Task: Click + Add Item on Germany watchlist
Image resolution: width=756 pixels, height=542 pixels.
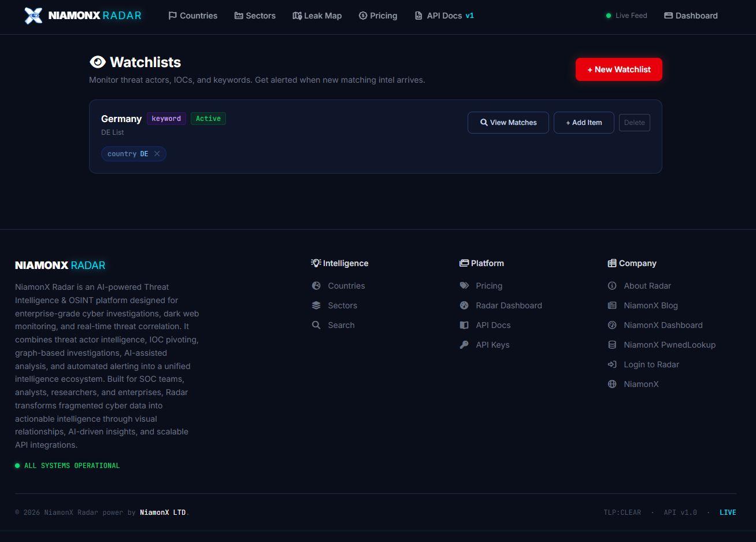Action: click(584, 123)
